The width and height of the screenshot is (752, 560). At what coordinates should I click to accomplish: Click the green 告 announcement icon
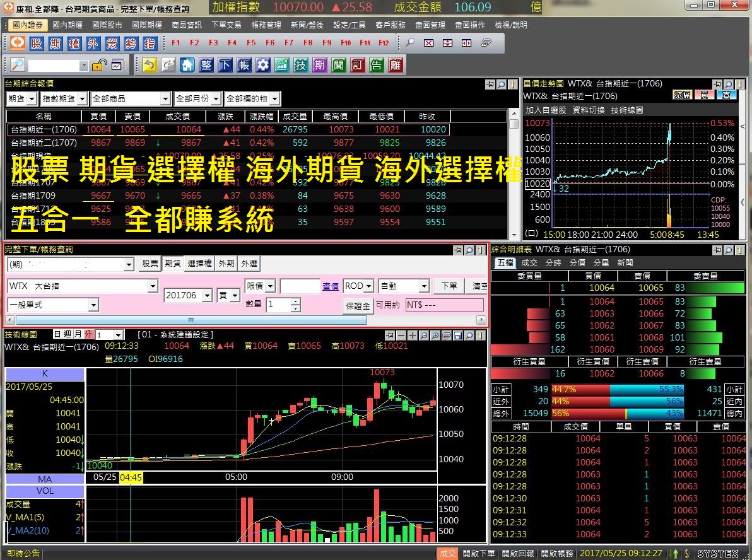point(377,65)
